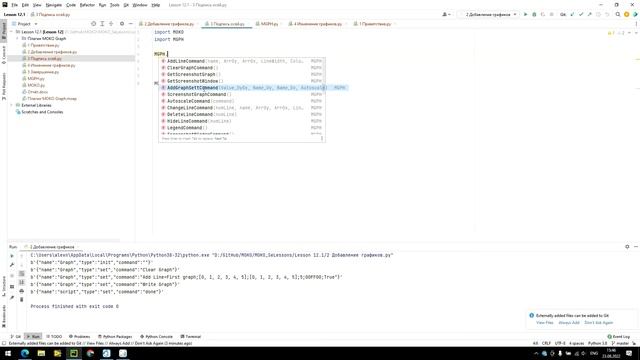This screenshot has width=640, height=360.
Task: Open Run panel settings gear
Action: (x=627, y=247)
